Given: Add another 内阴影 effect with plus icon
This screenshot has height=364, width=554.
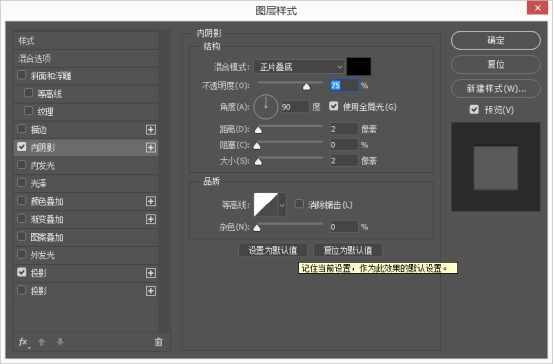Looking at the screenshot, I should coord(151,147).
